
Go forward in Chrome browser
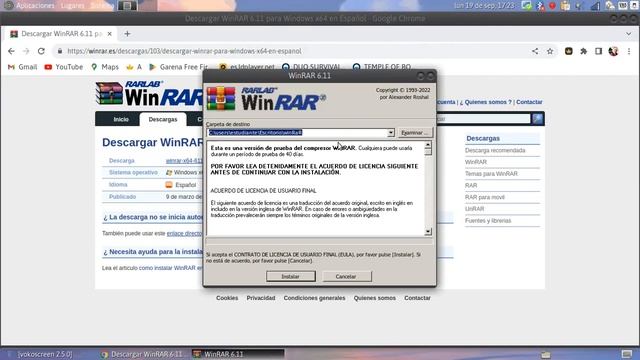pos(26,51)
